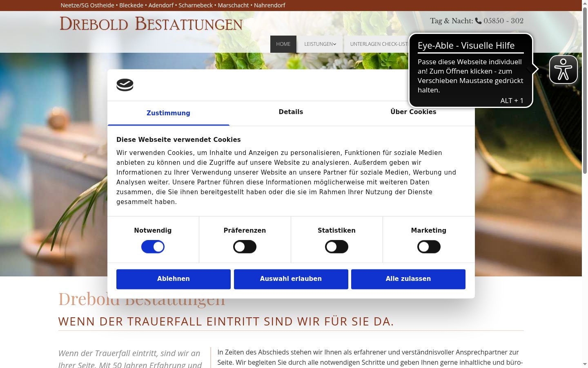Click the headline 'WENN DER TRAUERFALL EINTRITT SIND WIR FÜR SIE DA.'
This screenshot has height=368, width=588.
point(226,321)
